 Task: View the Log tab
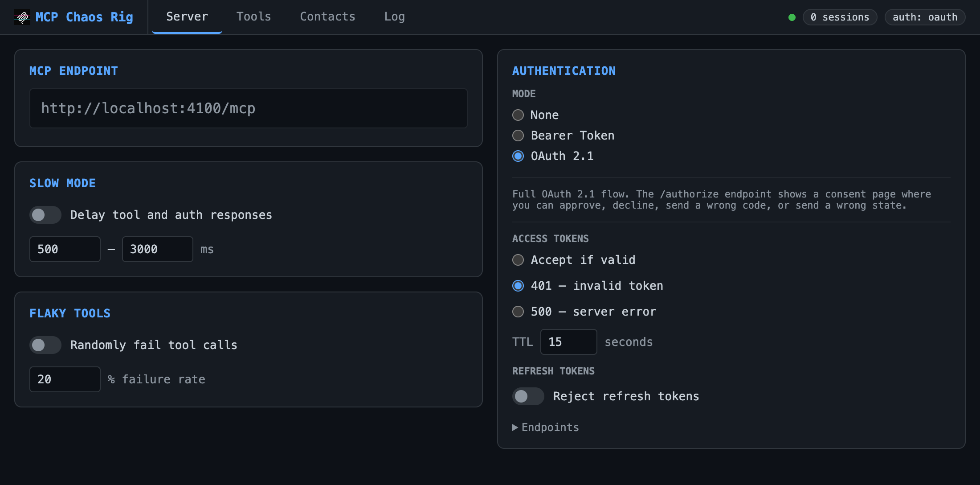click(x=394, y=16)
